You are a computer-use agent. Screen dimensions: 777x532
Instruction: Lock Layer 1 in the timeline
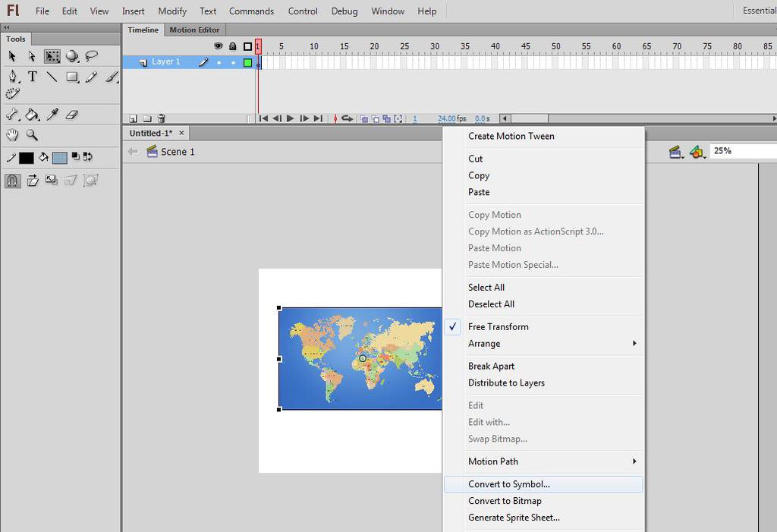tap(234, 62)
